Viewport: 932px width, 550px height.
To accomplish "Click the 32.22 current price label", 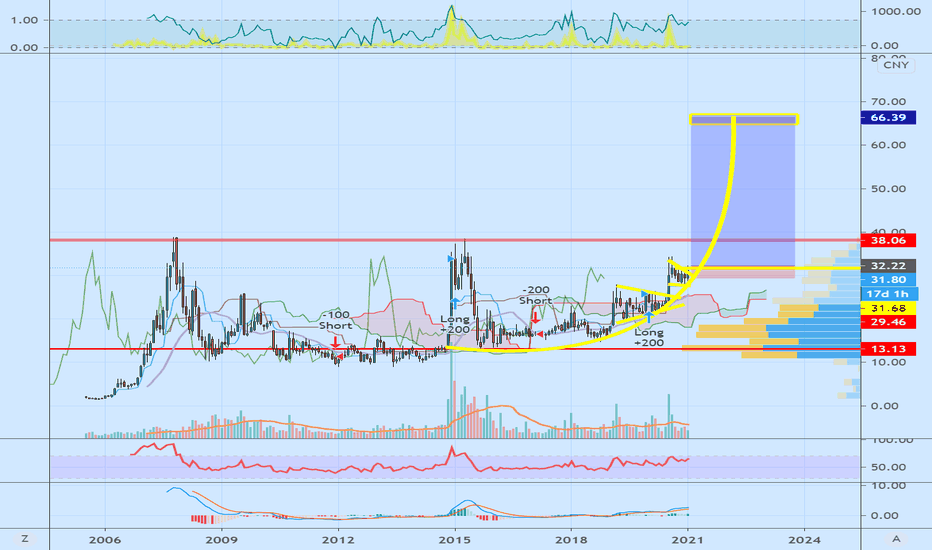I will tap(888, 266).
